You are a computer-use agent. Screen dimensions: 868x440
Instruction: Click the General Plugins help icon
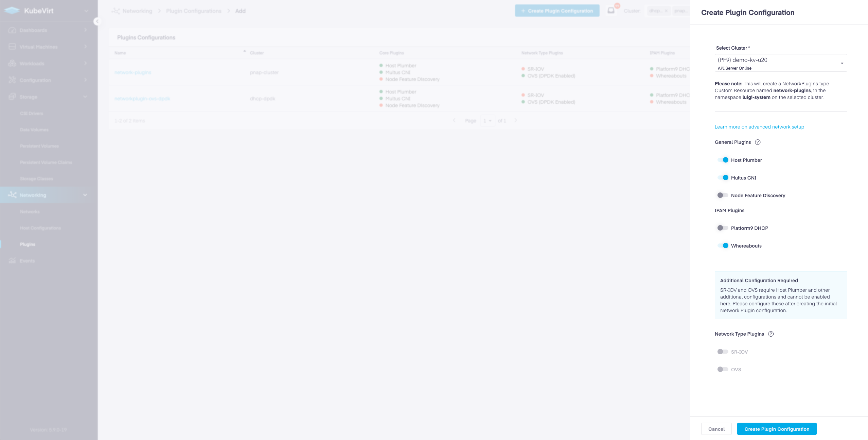[758, 142]
